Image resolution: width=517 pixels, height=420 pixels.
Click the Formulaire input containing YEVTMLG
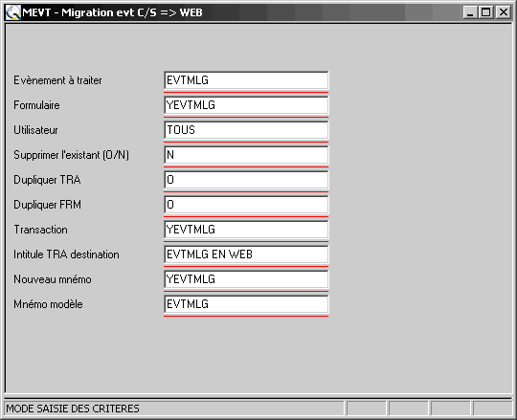[x=246, y=105]
